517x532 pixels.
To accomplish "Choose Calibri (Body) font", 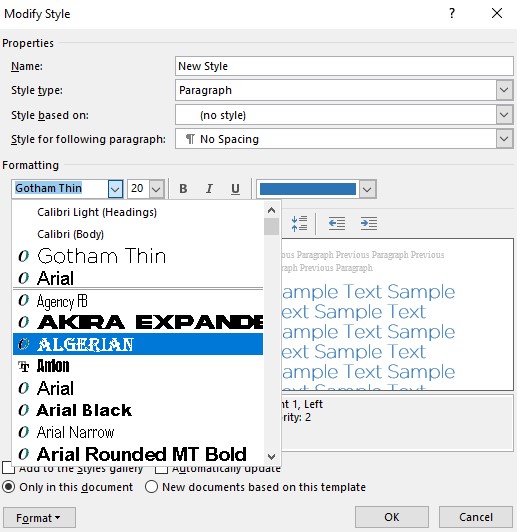I will [137, 234].
